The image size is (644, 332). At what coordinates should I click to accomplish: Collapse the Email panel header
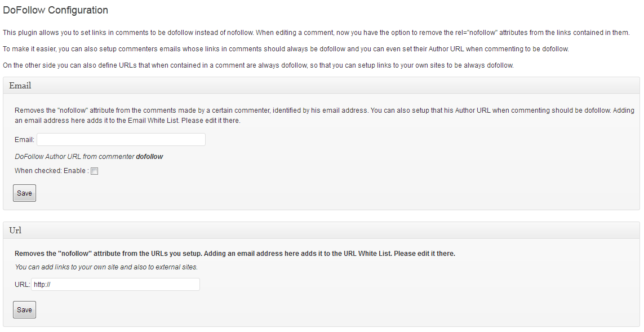click(321, 86)
